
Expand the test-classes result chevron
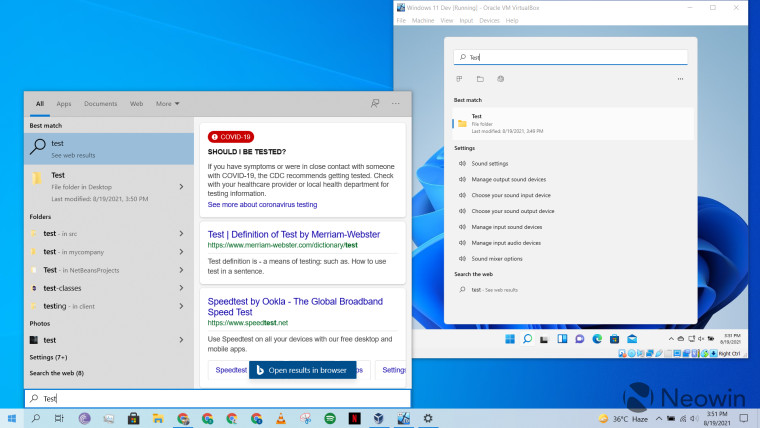tap(181, 288)
